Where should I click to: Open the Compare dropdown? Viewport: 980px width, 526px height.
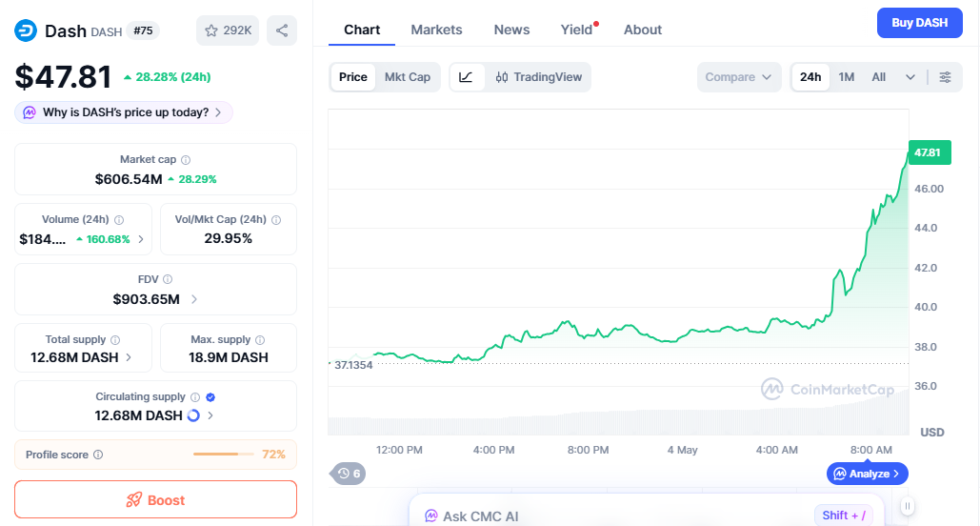[x=739, y=77]
